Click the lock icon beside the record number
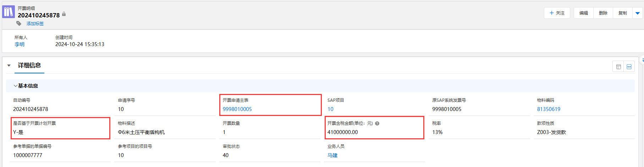 coord(64,14)
